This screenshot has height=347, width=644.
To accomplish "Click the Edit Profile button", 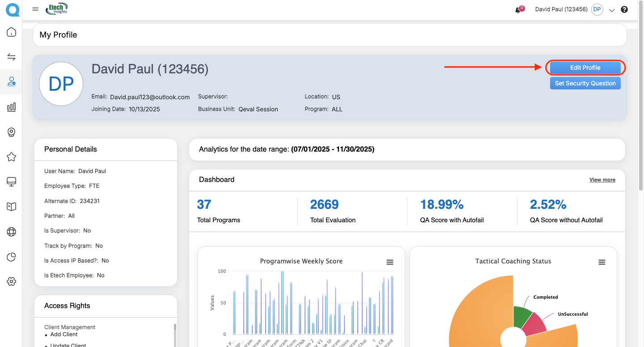I will point(585,68).
